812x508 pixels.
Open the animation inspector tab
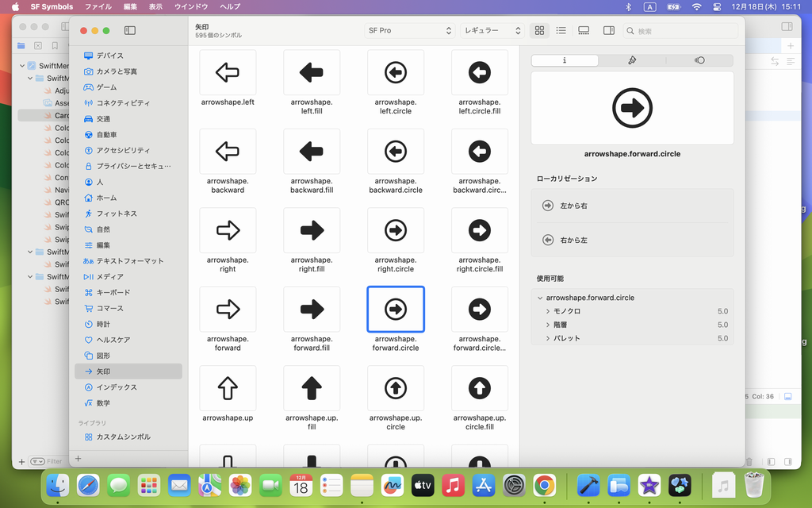tap(699, 60)
